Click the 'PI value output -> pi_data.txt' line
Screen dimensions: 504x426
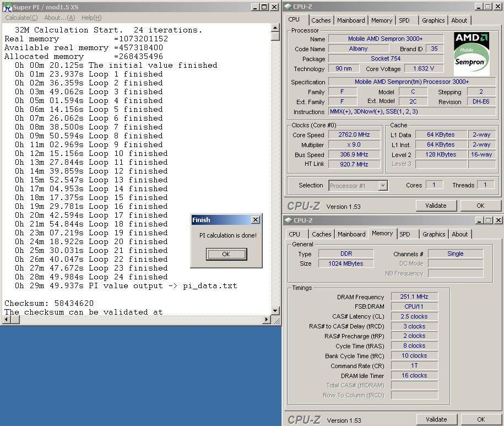coord(126,286)
